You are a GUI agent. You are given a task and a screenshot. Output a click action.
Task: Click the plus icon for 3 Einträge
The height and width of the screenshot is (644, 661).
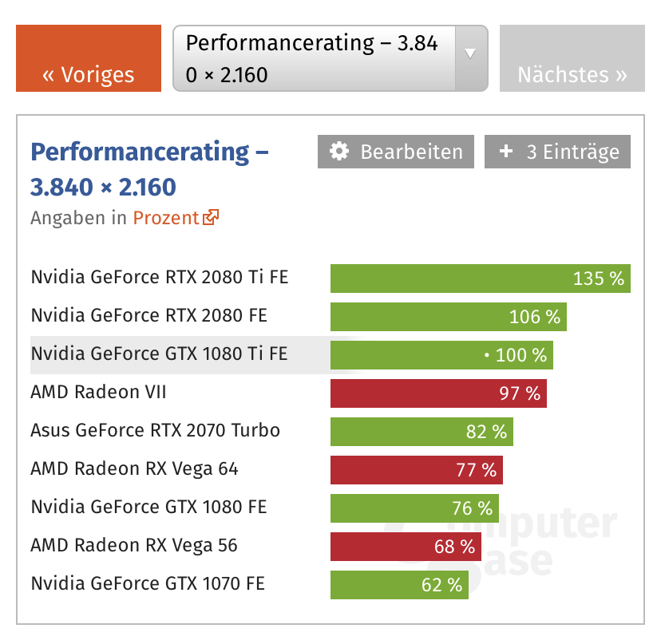pos(506,151)
